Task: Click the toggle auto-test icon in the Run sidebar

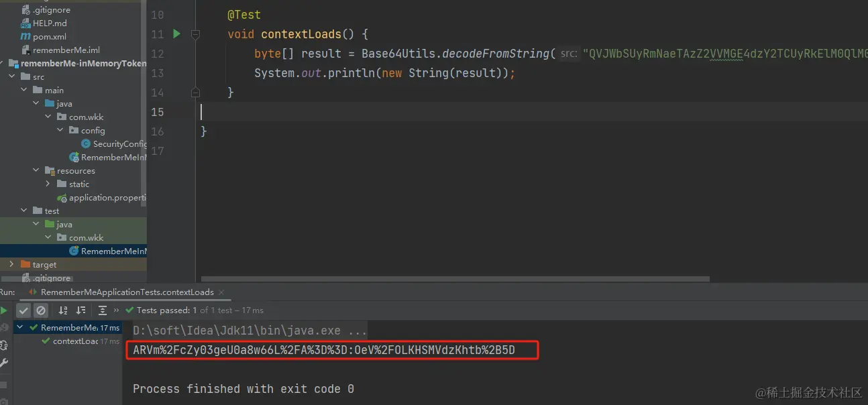Action: click(x=4, y=345)
